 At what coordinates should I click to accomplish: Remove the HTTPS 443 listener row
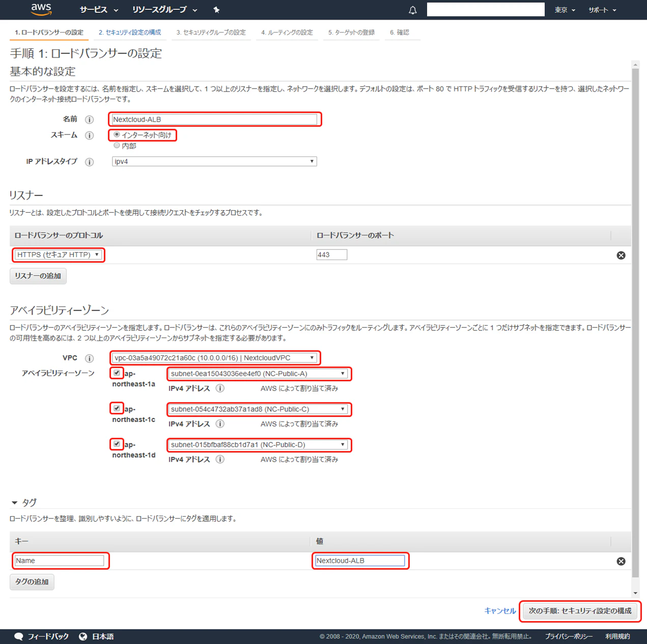[621, 256]
